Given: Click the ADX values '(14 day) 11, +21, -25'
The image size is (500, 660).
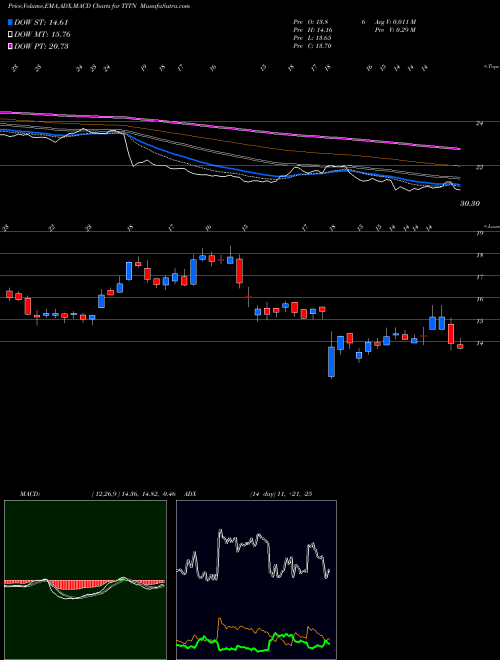Looking at the screenshot, I should (x=281, y=494).
